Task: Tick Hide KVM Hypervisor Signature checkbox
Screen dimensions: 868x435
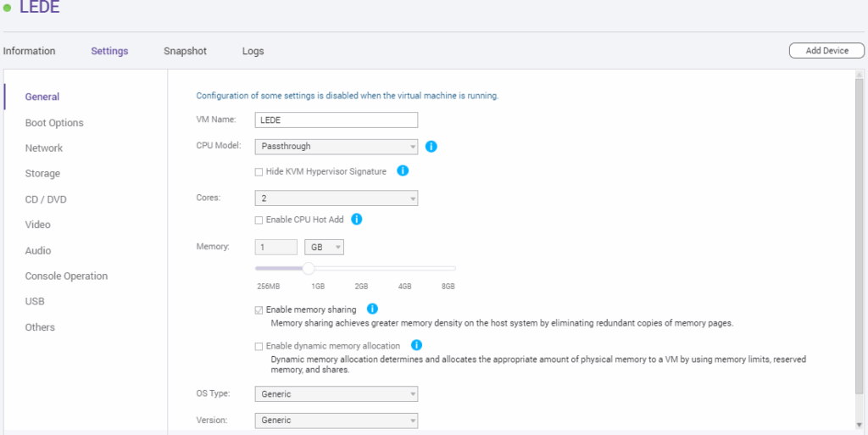Action: [259, 172]
